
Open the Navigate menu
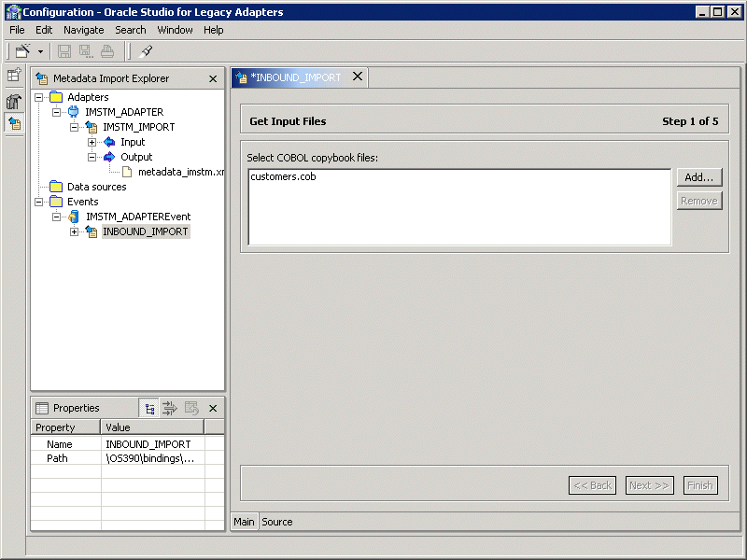point(84,30)
